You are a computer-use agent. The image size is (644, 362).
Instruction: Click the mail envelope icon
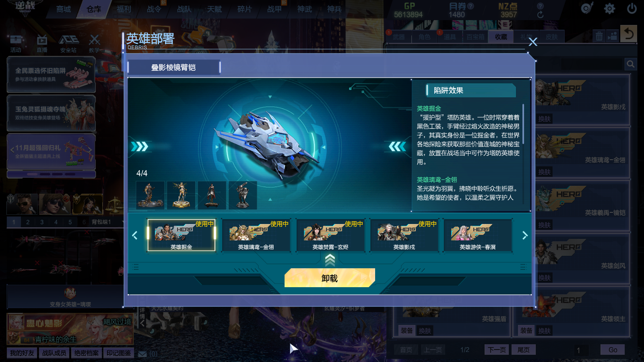point(142,354)
